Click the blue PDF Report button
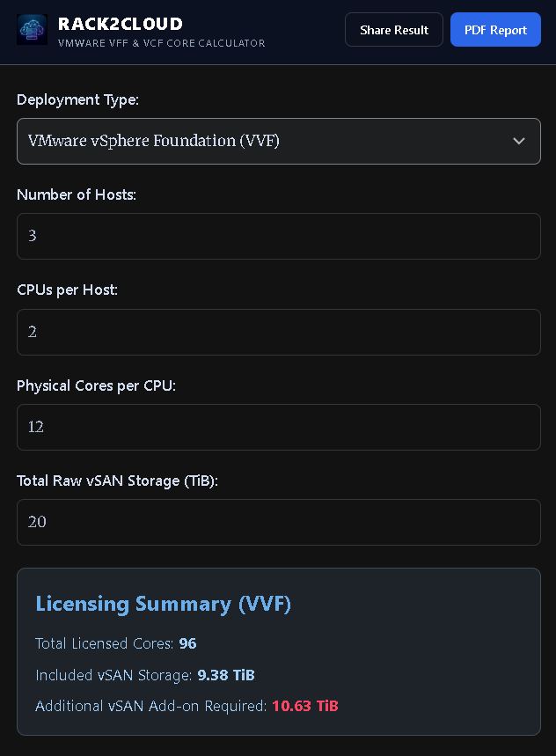556x756 pixels. 495,29
